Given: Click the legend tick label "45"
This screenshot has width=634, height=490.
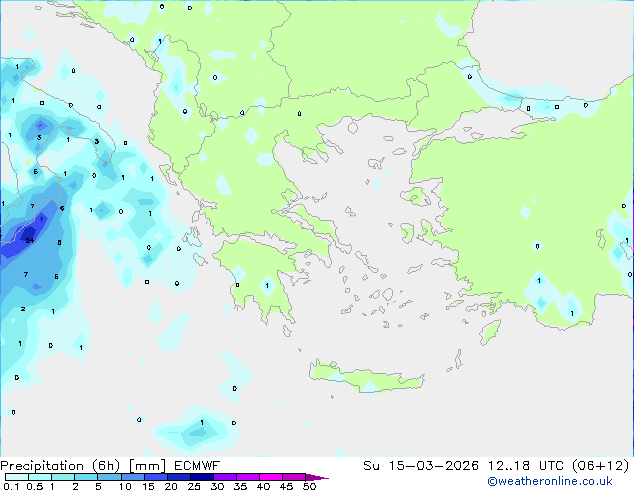Looking at the screenshot, I should pyautogui.click(x=287, y=486).
